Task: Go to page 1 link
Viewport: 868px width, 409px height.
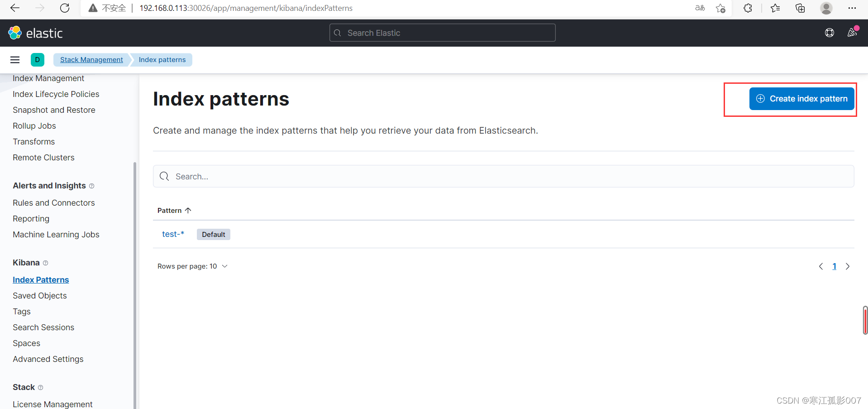Action: click(x=835, y=266)
